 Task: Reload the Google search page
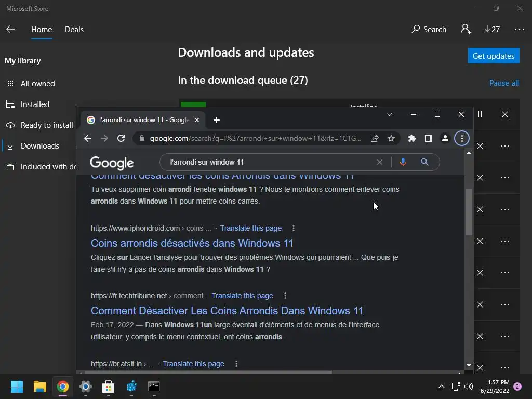pyautogui.click(x=121, y=138)
